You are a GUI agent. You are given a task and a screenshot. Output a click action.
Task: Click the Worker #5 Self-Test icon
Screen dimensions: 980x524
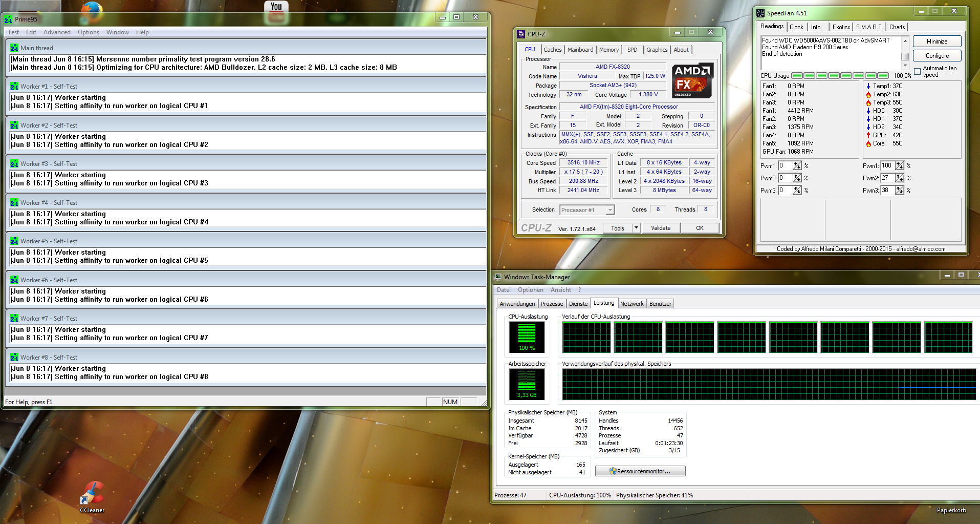(x=14, y=241)
